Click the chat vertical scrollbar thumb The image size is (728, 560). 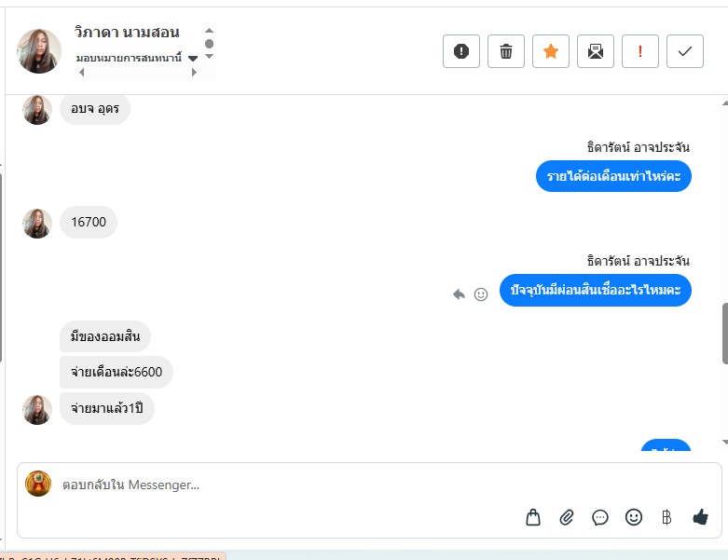(x=725, y=334)
